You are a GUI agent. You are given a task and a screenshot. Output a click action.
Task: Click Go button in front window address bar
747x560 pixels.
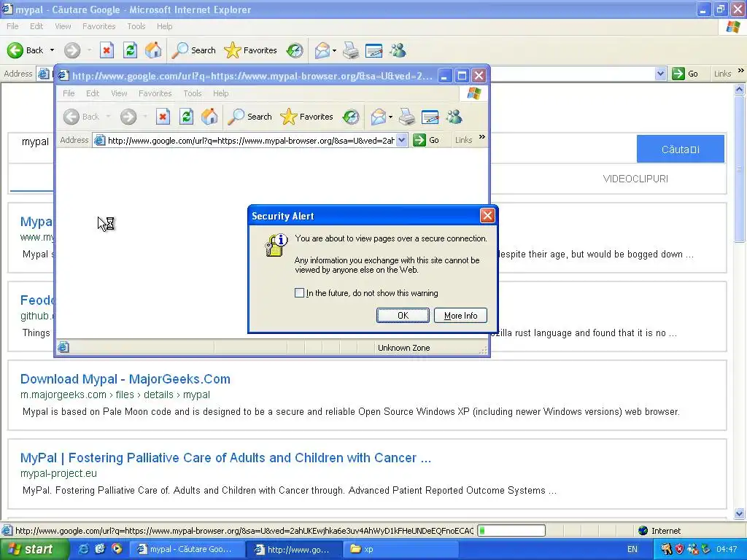pos(426,140)
